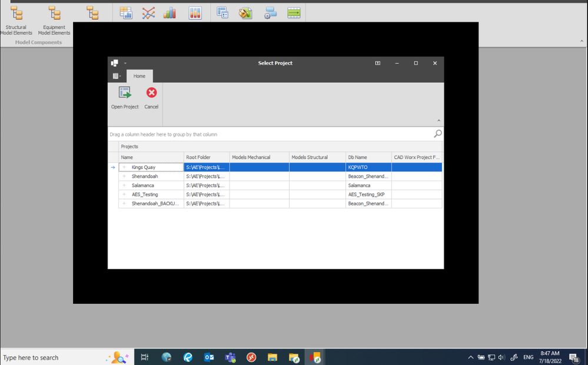Screen dimensions: 588x365
Task: Click the unlabeled tree icon beside Equipment Model Elements
Action: click(x=92, y=13)
